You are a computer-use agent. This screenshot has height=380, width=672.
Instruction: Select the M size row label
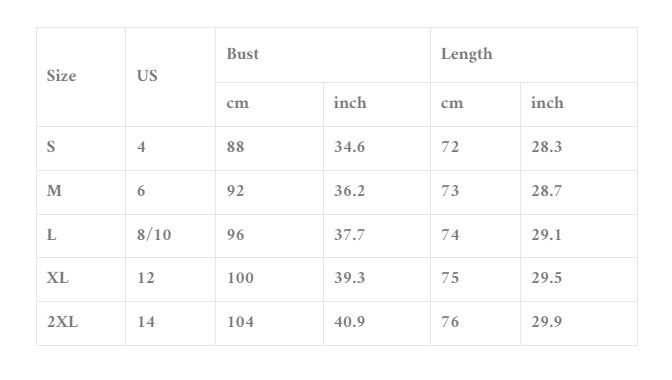click(54, 191)
